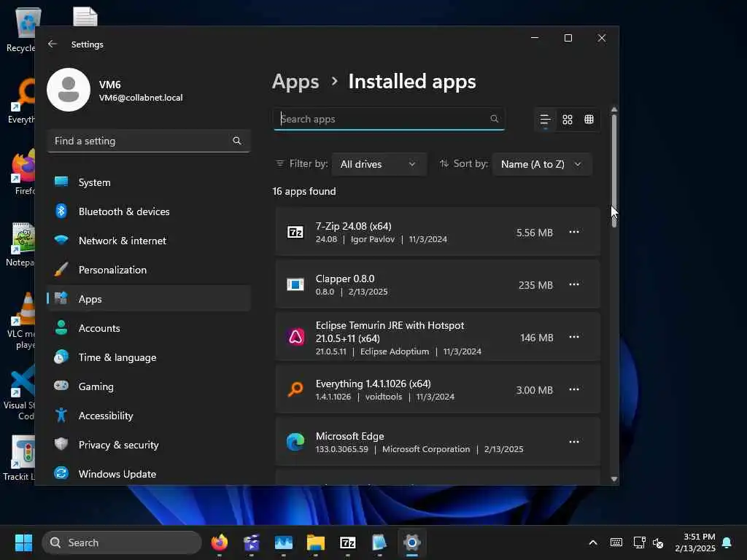Show hidden system tray icons
Image resolution: width=747 pixels, height=560 pixels.
pos(592,542)
